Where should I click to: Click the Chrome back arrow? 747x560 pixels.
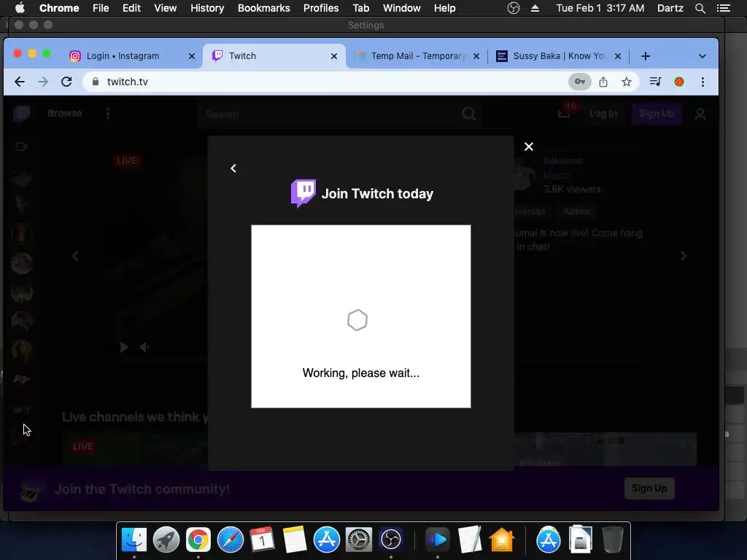click(x=20, y=82)
